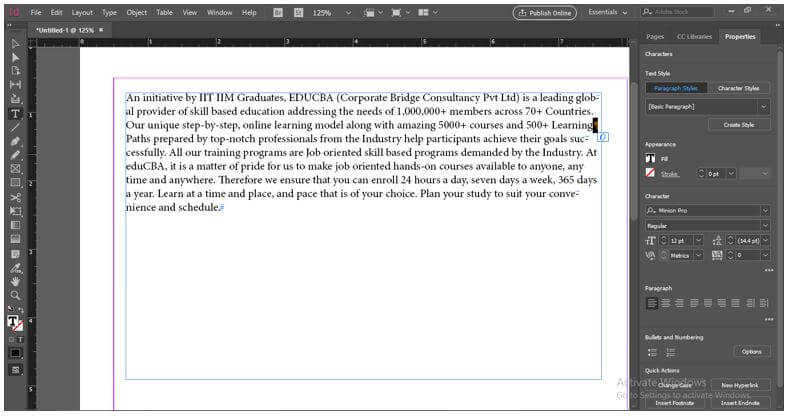Open the zoom level 125% dropdown
The height and width of the screenshot is (420, 792).
coord(348,13)
